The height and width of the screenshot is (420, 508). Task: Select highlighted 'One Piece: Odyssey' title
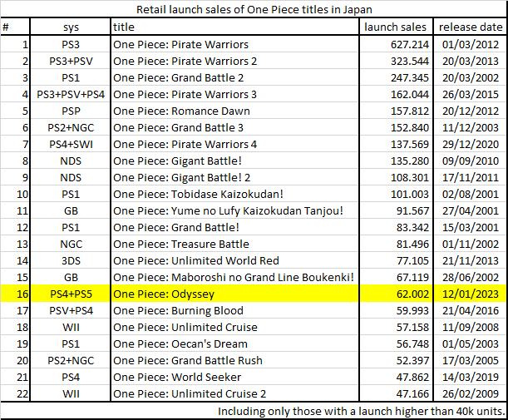(x=164, y=294)
